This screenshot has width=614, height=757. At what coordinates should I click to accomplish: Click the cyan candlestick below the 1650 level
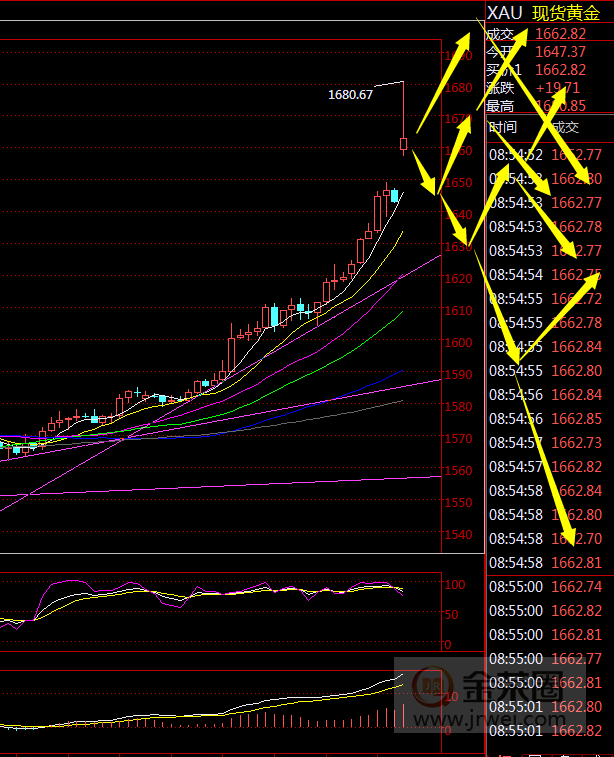pos(394,195)
